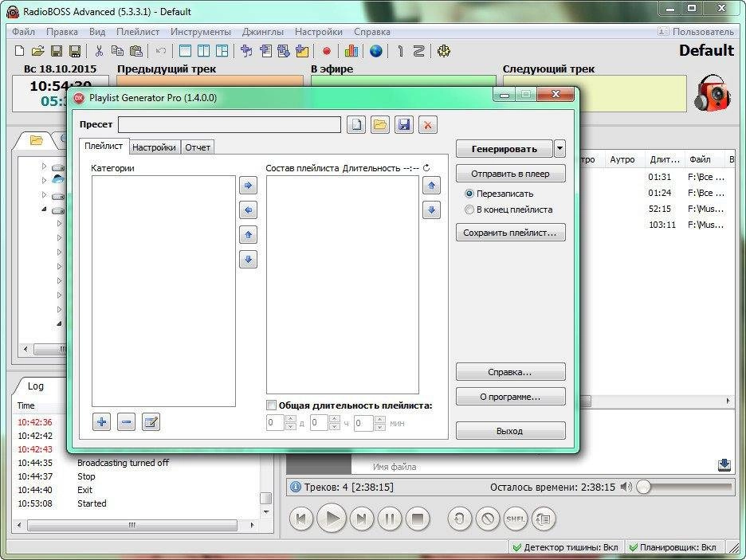Select three-pane layout icon

click(x=222, y=51)
